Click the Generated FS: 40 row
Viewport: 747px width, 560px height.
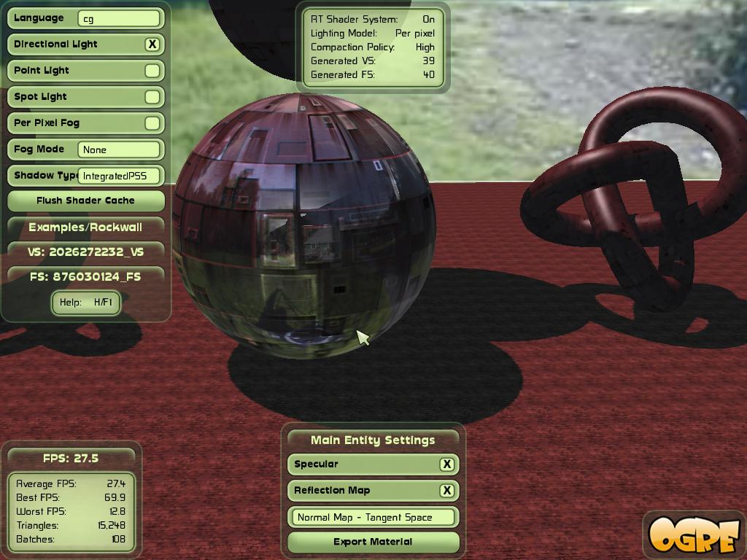373,74
